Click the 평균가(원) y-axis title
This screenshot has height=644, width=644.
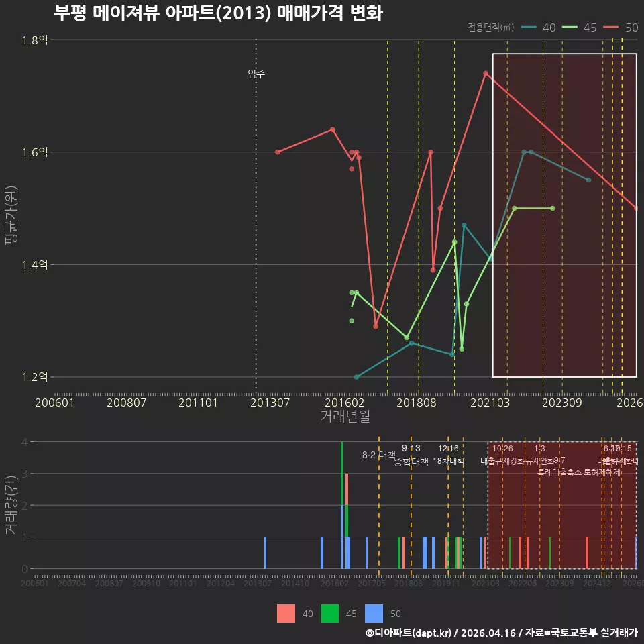click(11, 215)
